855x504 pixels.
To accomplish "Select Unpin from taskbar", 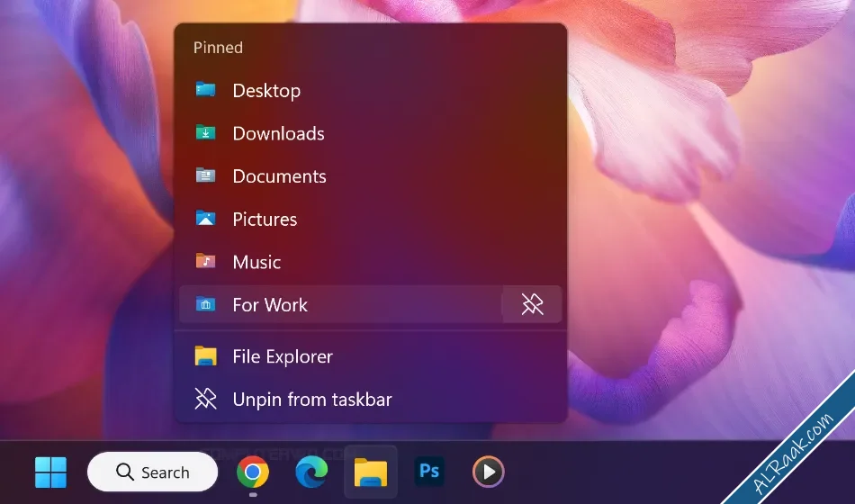I will point(371,400).
